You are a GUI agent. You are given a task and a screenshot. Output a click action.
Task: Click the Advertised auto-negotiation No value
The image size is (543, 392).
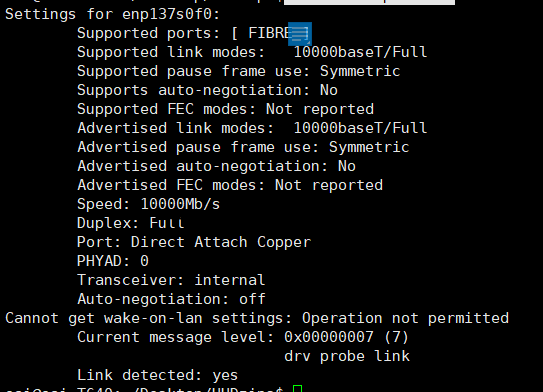click(x=347, y=167)
